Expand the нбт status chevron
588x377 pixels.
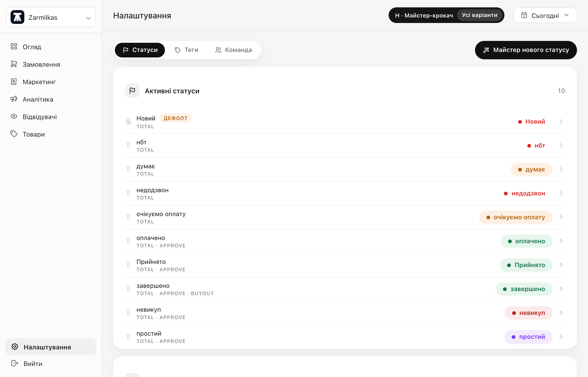click(x=561, y=146)
